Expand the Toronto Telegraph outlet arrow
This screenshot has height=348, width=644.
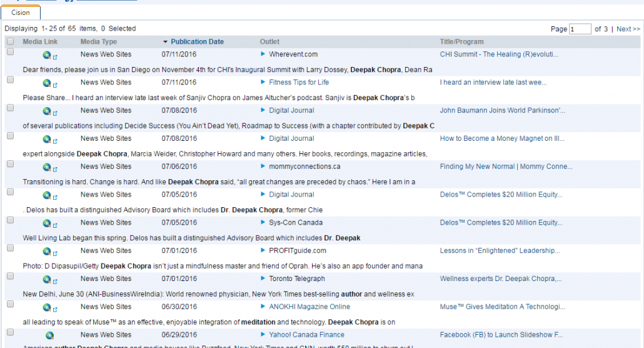click(263, 278)
